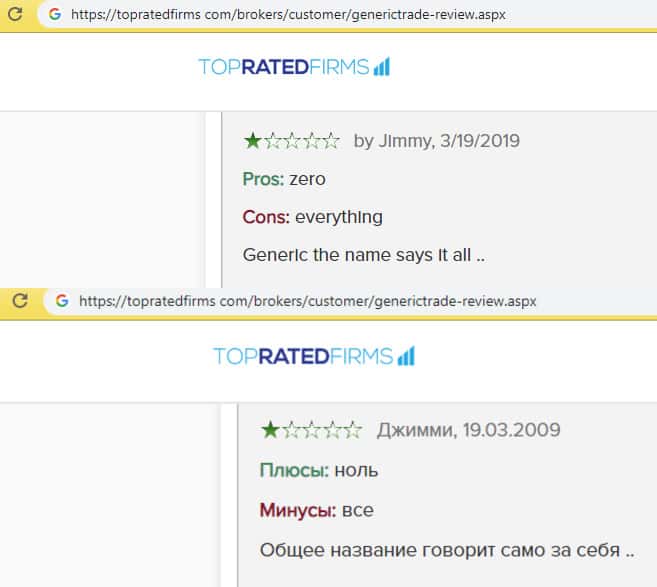Click the bar chart icon in the lower logo
This screenshot has height=587, width=657.
[x=406, y=356]
